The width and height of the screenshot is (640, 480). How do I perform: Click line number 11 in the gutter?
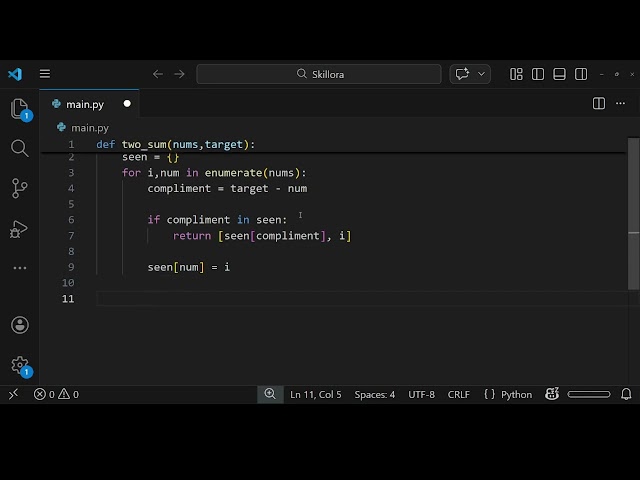click(x=68, y=299)
